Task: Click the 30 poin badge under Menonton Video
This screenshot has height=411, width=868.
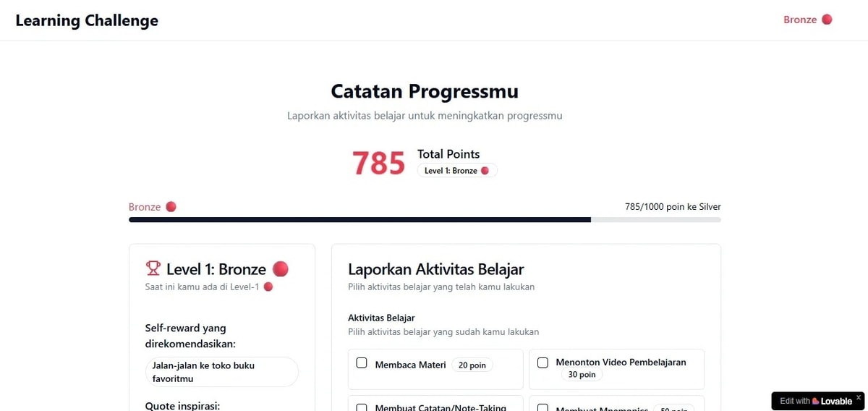Action: [582, 375]
